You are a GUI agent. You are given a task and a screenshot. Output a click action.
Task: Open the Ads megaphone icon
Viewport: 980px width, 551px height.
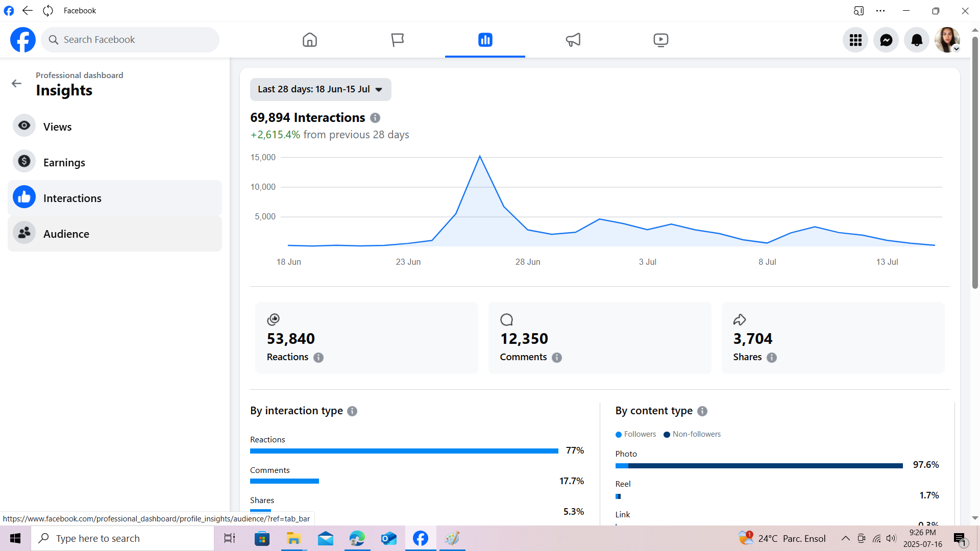click(573, 40)
